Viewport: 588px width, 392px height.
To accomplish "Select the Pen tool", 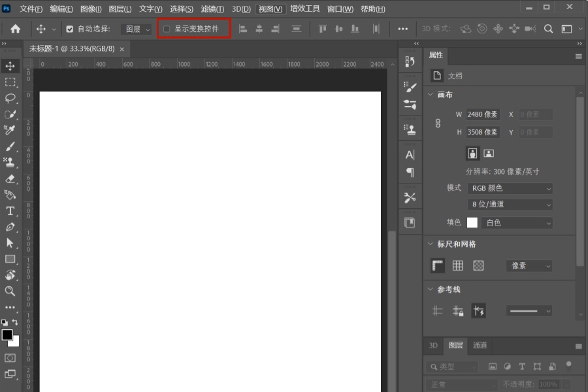I will click(x=10, y=227).
